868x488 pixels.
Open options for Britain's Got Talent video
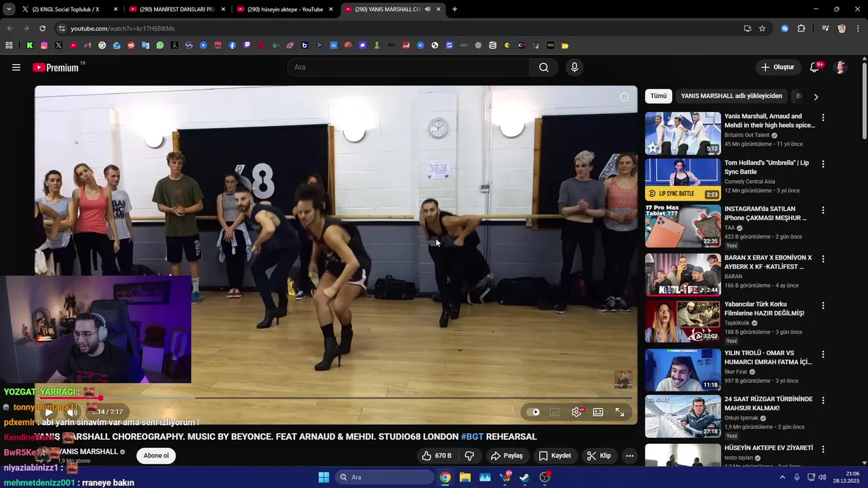coord(823,118)
